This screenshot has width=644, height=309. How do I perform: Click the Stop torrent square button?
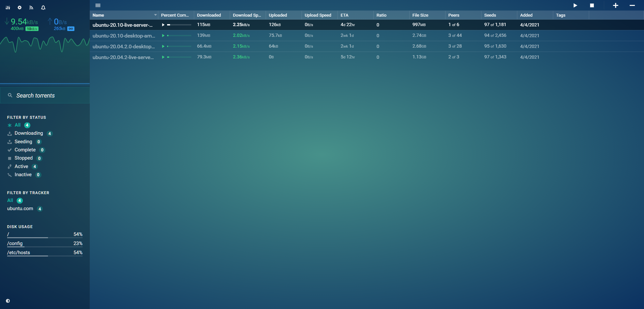(x=592, y=6)
